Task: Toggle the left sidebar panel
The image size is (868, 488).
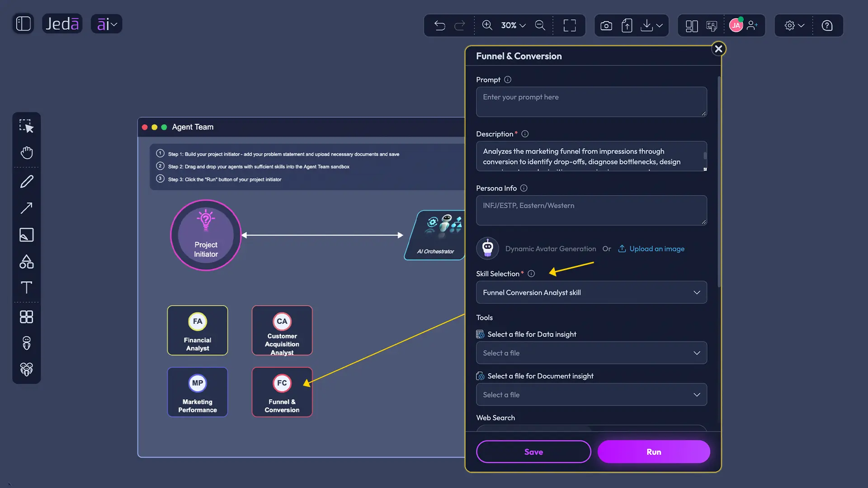Action: point(23,23)
